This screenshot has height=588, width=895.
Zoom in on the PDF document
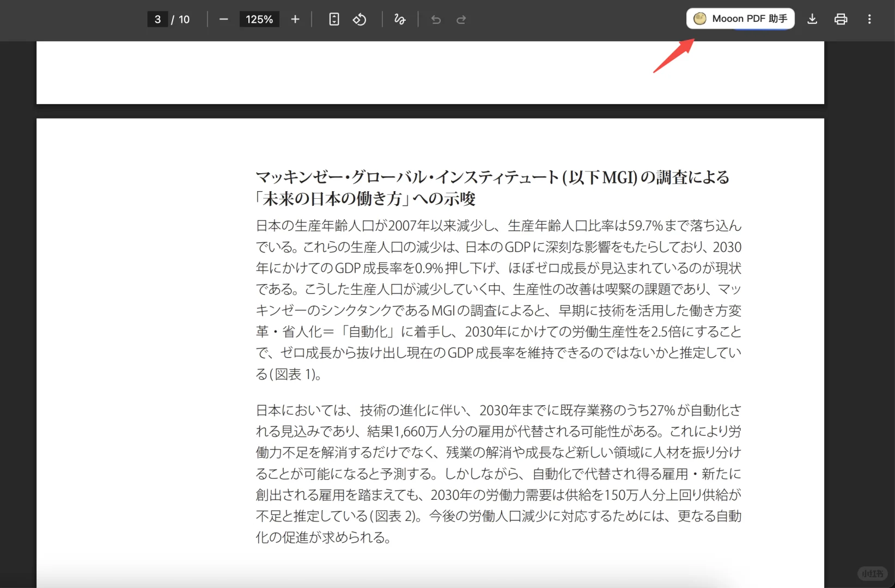295,19
